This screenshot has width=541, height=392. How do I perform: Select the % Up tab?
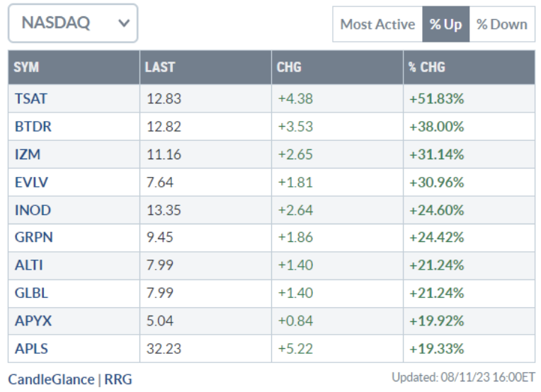(445, 24)
